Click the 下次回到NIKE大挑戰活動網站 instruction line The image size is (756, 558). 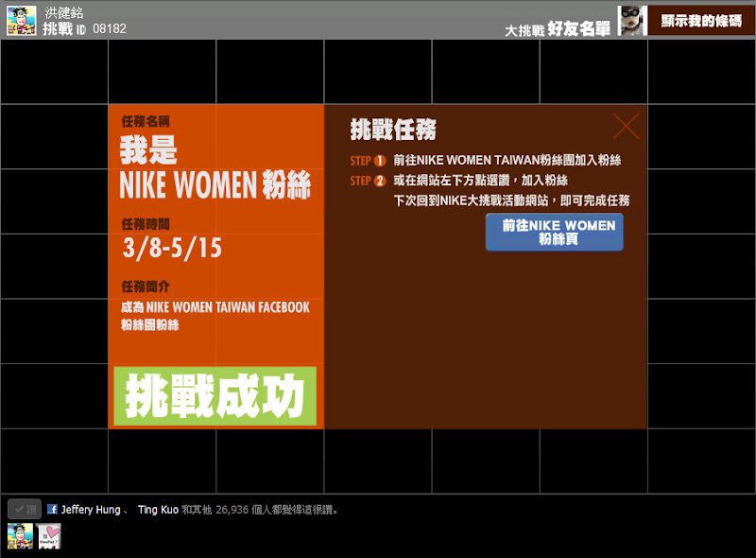pos(511,201)
